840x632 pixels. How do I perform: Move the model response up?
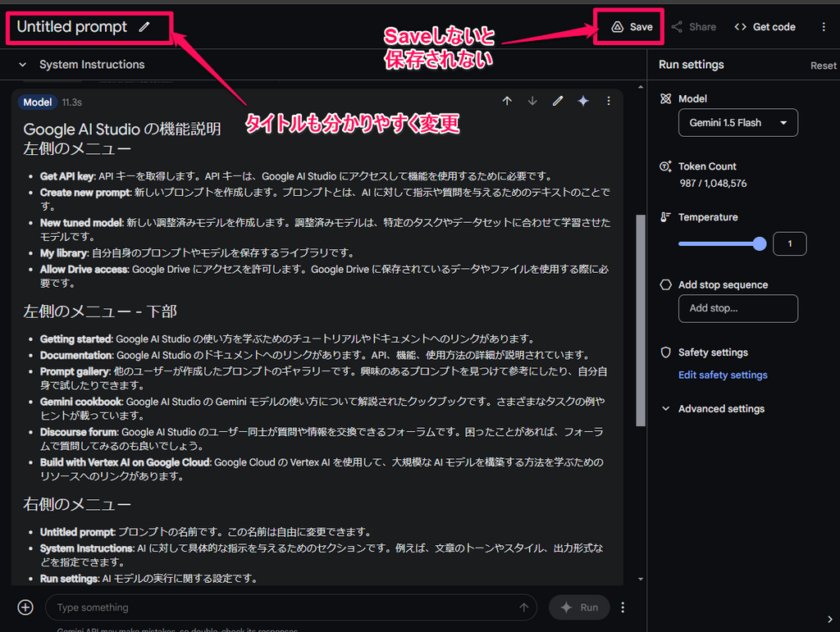507,101
